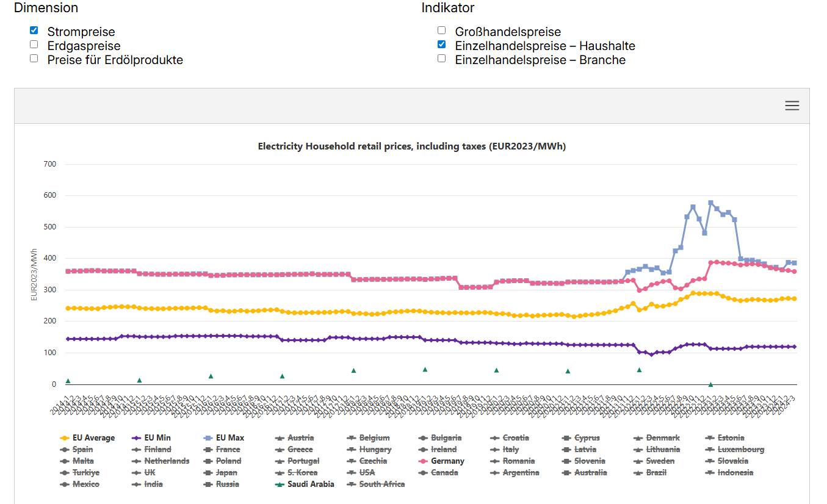Screen dimensions: 827x504
Task: Tick the Preise für Erdölprodukte checkbox
Action: (x=34, y=59)
